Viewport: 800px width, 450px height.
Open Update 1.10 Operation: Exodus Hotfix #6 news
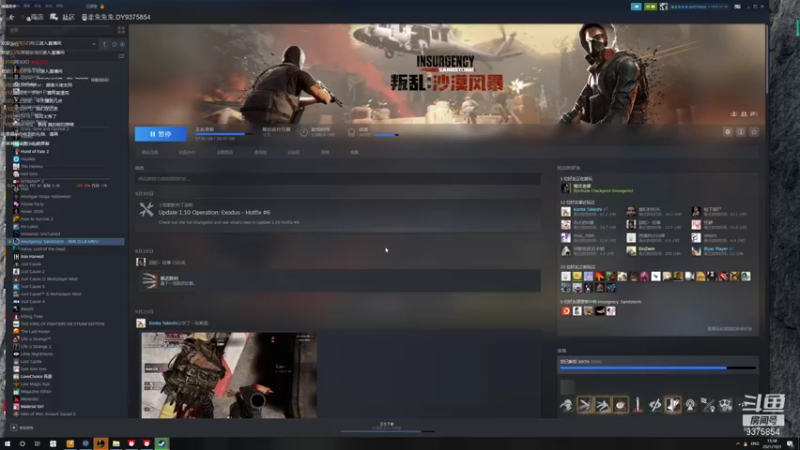[214, 212]
